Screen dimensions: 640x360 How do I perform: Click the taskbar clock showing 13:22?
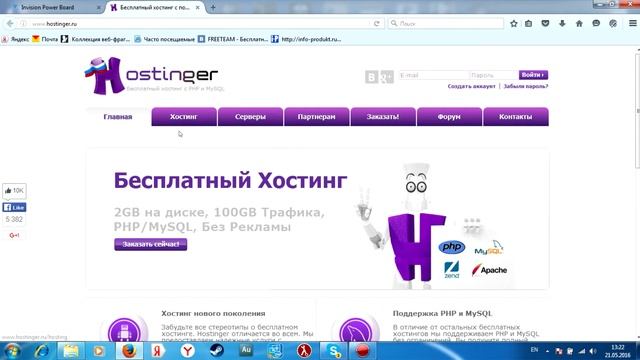click(x=618, y=351)
